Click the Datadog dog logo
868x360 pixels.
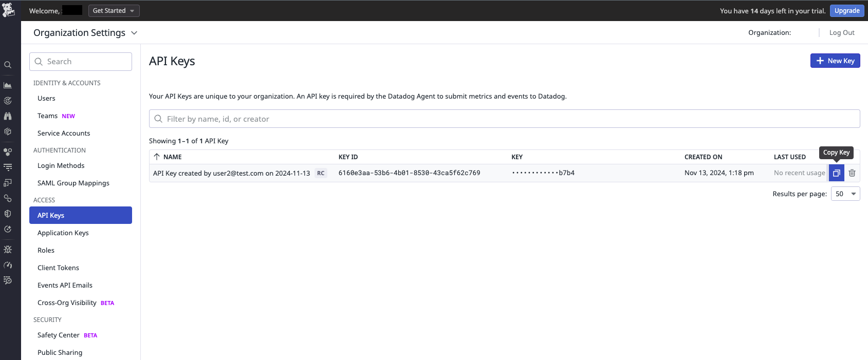[9, 10]
